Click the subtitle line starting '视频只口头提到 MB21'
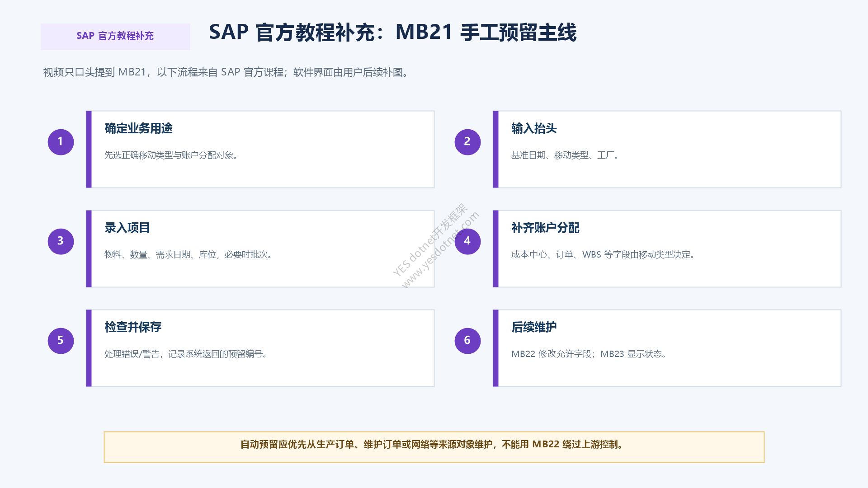The image size is (868, 488). pos(226,72)
